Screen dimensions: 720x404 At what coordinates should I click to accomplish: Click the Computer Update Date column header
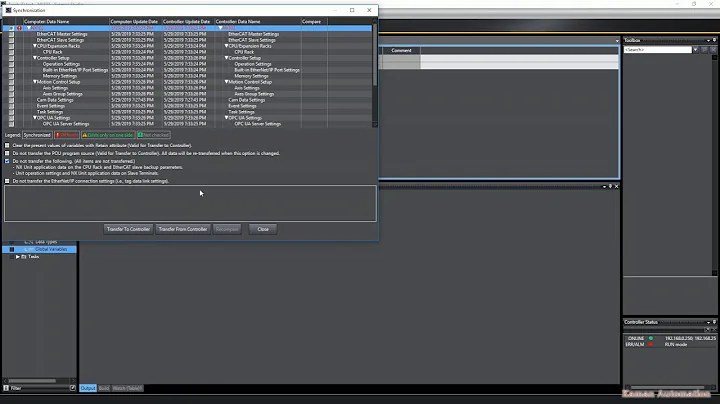tap(135, 22)
